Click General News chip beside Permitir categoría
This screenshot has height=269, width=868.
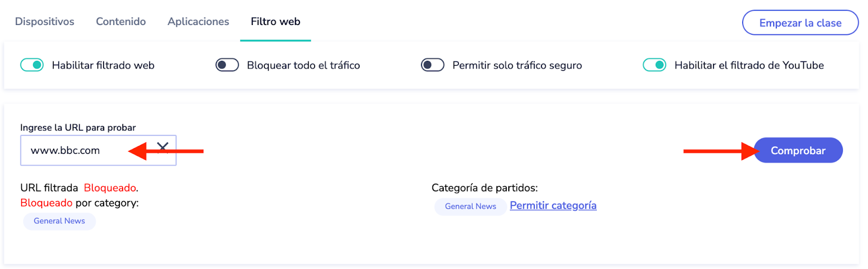click(x=470, y=207)
